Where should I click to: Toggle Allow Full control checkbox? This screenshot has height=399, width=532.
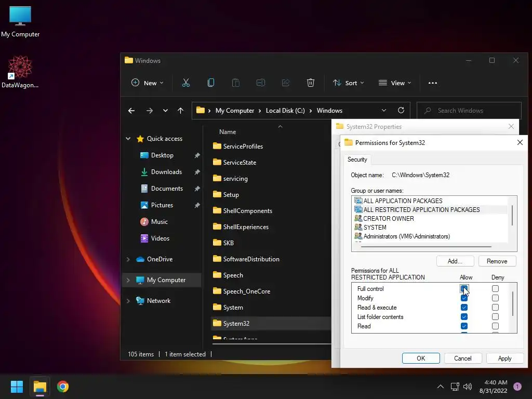pos(464,289)
